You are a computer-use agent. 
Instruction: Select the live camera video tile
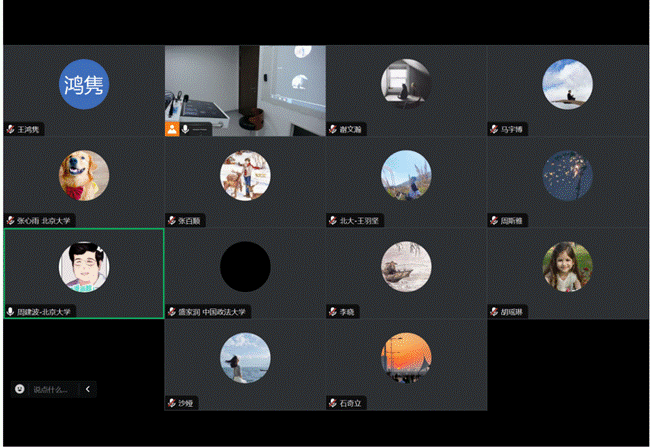(245, 88)
